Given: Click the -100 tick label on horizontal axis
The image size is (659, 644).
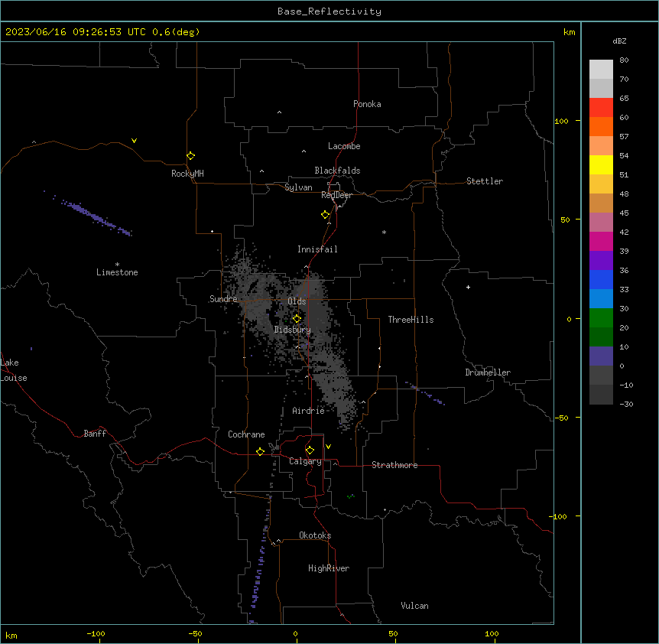Looking at the screenshot, I should [x=96, y=634].
